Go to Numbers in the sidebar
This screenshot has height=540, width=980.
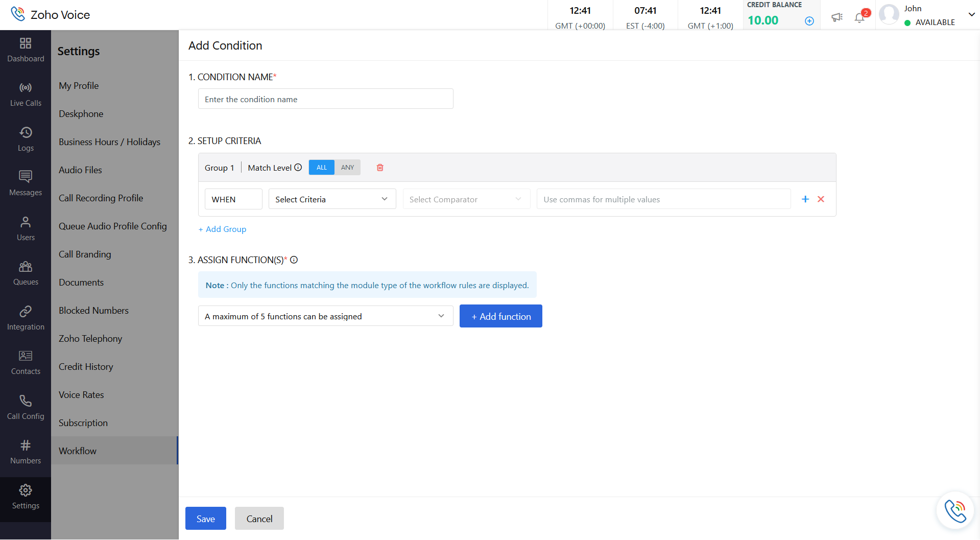26,452
